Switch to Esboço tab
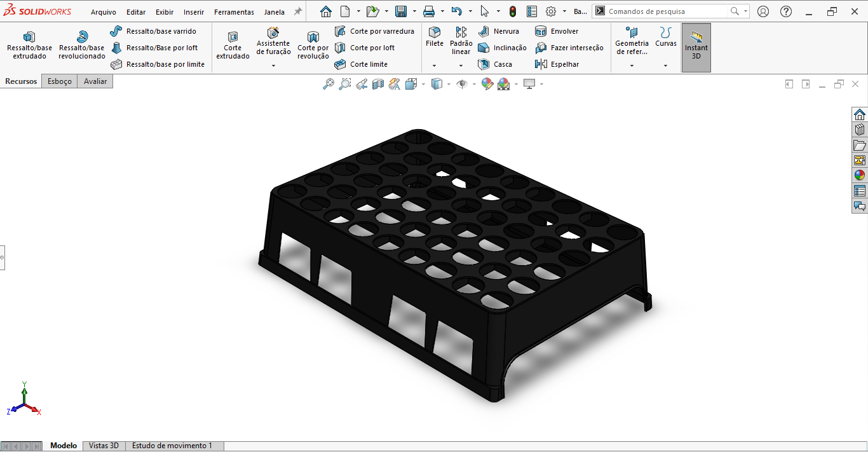Viewport: 868px width, 452px height. point(60,81)
